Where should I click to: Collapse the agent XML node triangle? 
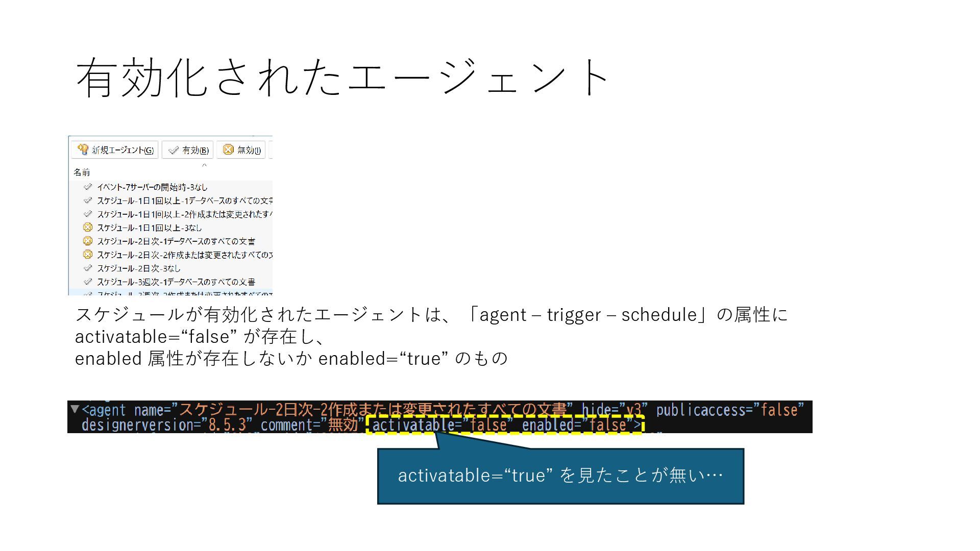pos(75,409)
